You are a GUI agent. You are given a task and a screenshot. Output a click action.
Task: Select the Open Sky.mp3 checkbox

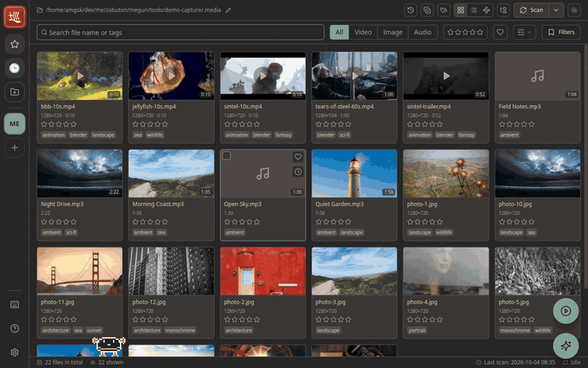tap(226, 155)
